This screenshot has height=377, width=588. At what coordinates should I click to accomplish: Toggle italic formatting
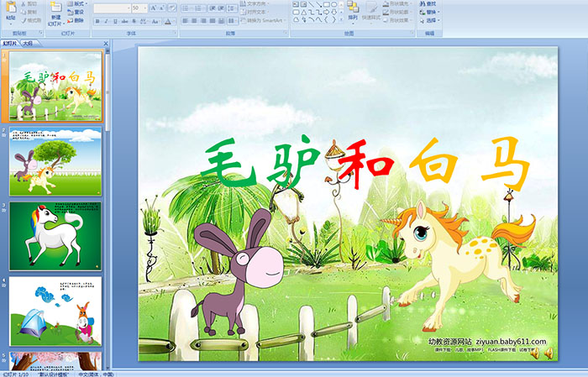pos(105,21)
